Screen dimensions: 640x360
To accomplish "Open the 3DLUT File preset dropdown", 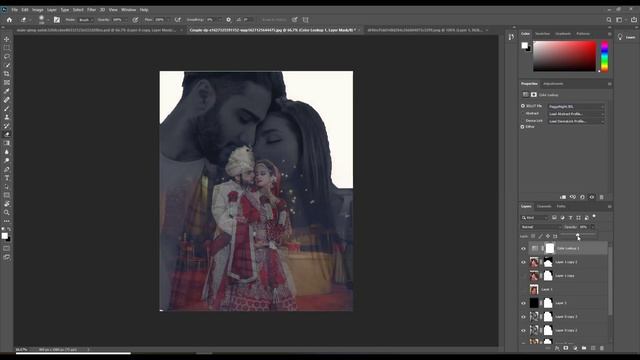I will (576, 107).
